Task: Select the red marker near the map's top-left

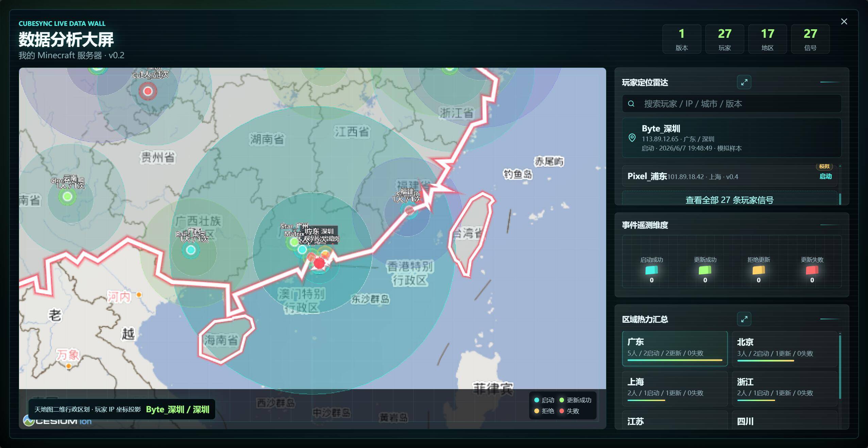Action: point(148,91)
